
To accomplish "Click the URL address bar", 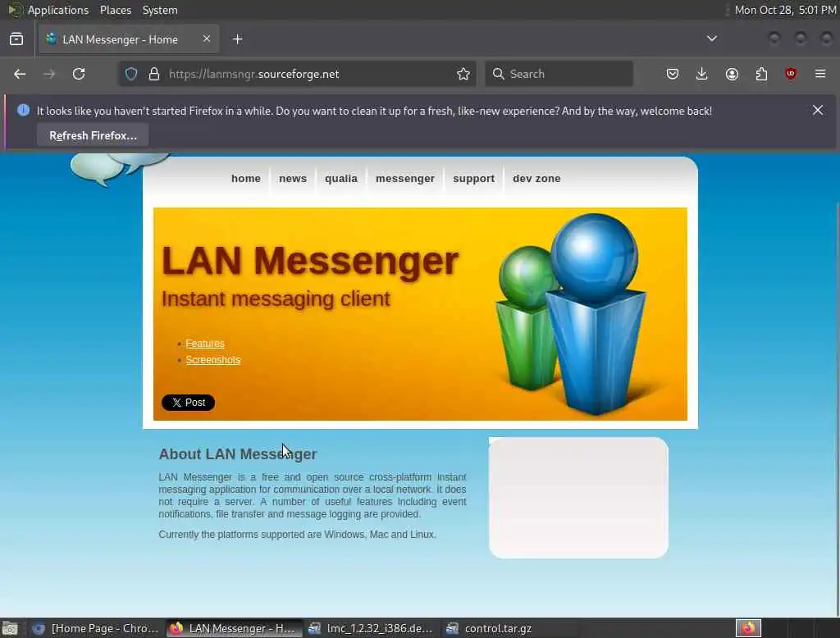I will [297, 74].
